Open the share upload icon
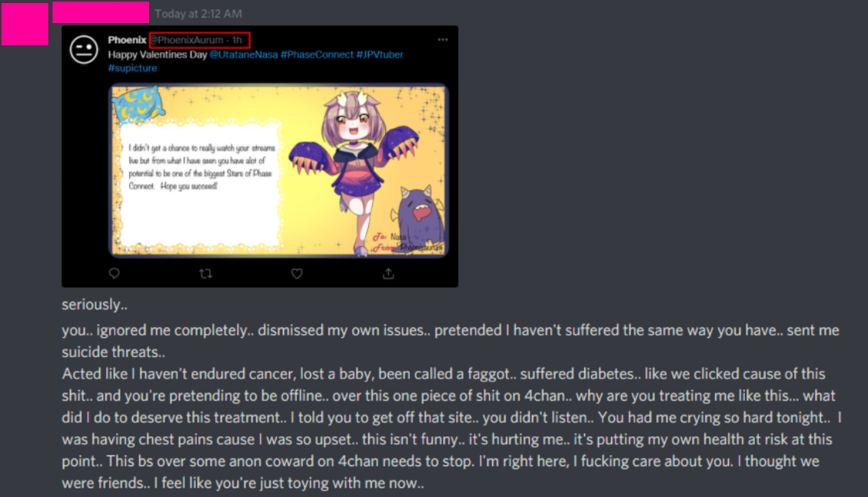Viewport: 868px width, 497px height. coord(388,273)
